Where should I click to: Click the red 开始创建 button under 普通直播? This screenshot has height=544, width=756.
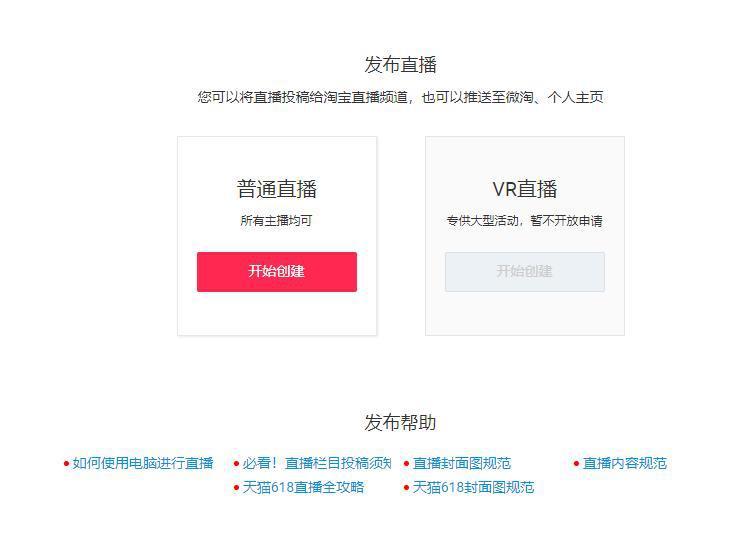coord(276,272)
